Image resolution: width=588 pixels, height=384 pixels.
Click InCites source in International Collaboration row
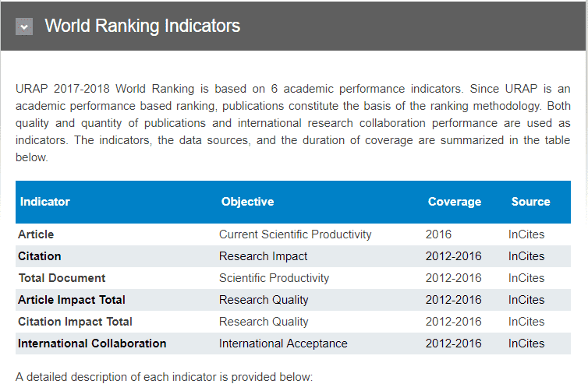click(x=526, y=343)
